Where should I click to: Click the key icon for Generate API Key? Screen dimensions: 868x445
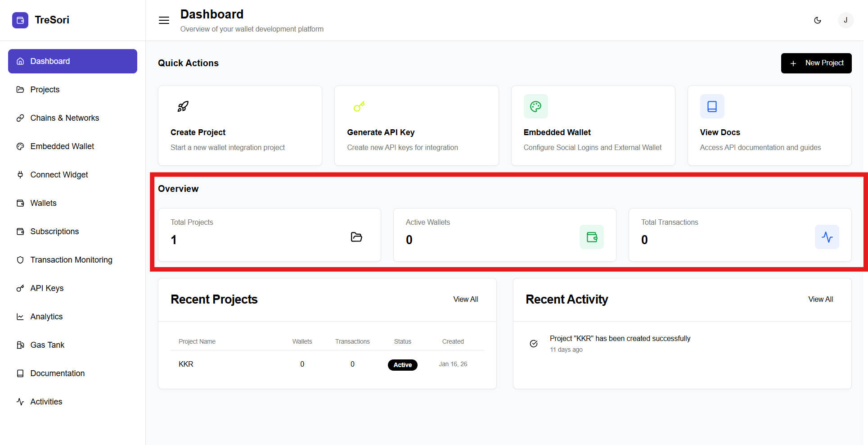[x=359, y=106]
